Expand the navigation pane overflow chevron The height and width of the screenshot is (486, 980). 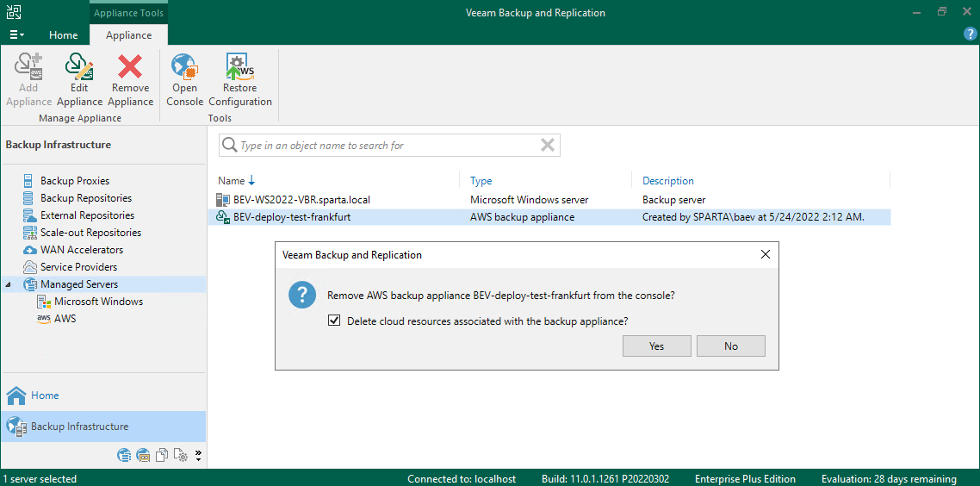[198, 455]
